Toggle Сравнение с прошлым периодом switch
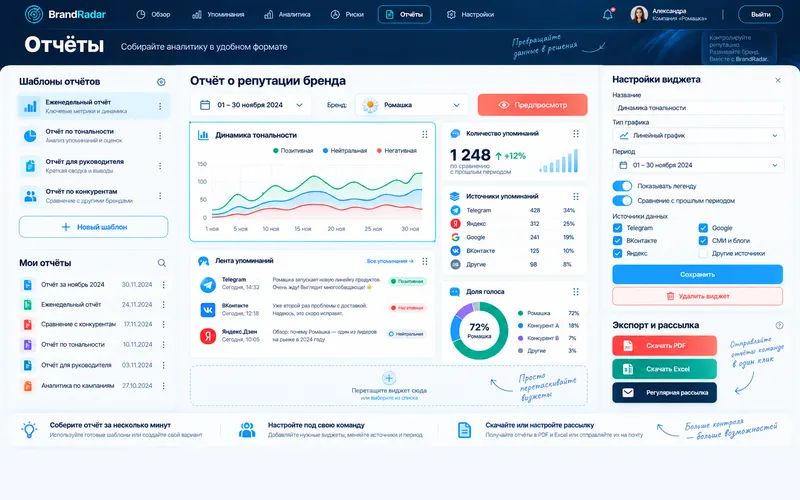Viewport: 800px width, 500px height. (622, 201)
